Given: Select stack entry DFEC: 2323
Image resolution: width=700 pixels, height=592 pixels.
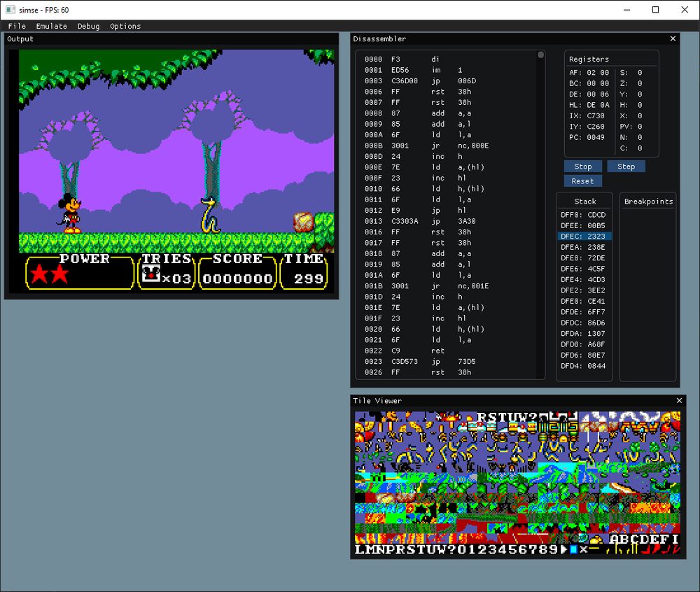Looking at the screenshot, I should tap(584, 237).
